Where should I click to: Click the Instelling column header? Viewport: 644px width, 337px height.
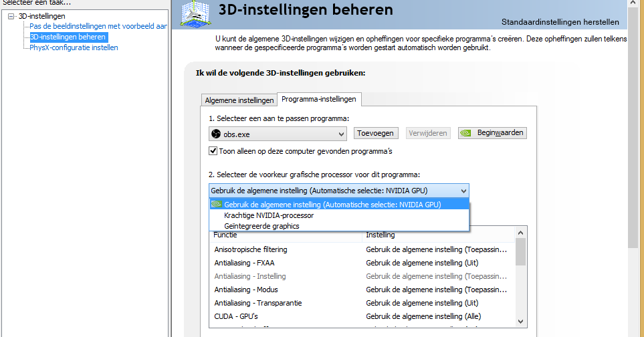pos(438,235)
